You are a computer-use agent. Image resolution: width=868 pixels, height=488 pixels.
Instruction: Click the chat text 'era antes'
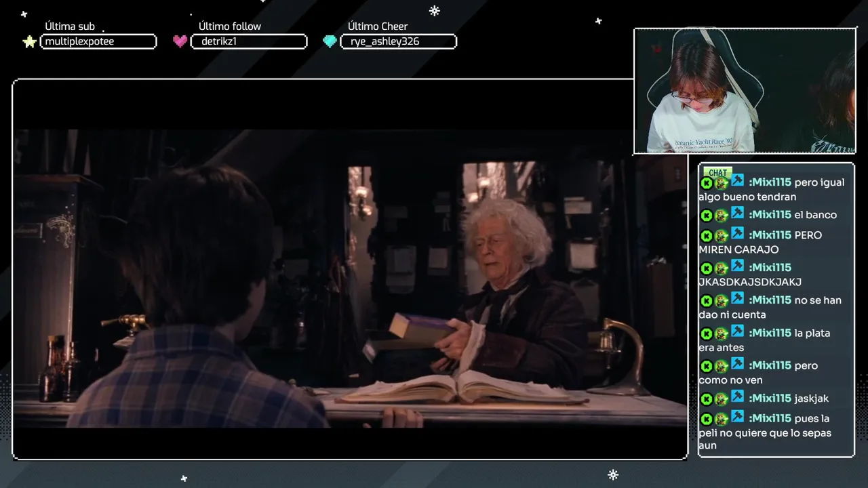(x=722, y=348)
